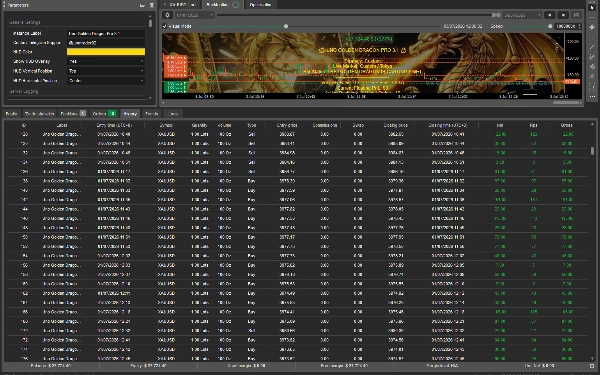
Task: Click the history table vertical scrollbar thumb
Action: click(592, 151)
